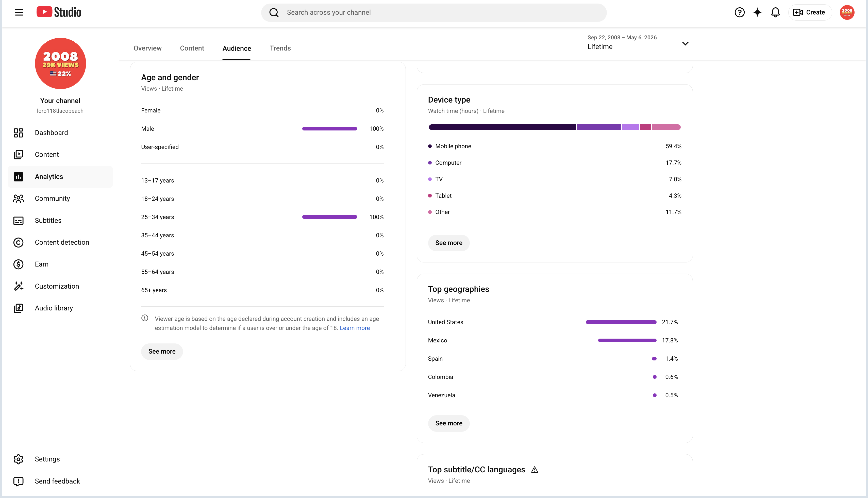Follow the Learn more link
Viewport: 868px width, 498px height.
[x=355, y=328]
